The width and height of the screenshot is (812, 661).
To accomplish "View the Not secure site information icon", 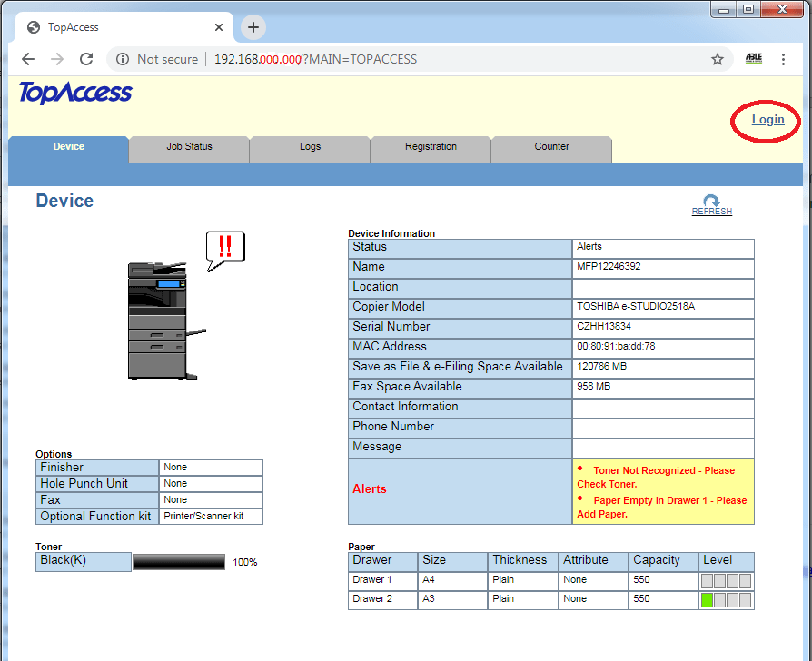I will click(122, 58).
